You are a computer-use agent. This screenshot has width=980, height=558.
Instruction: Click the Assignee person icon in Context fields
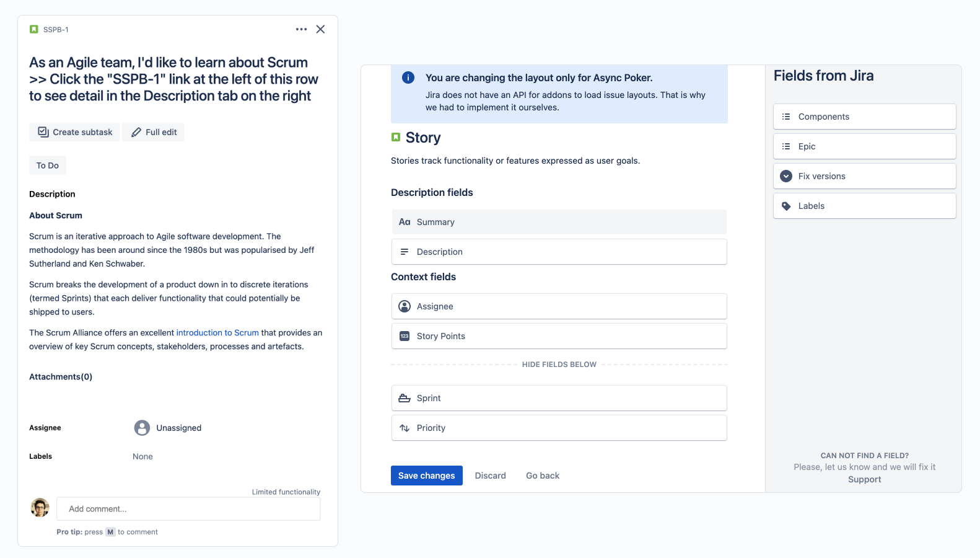click(405, 306)
